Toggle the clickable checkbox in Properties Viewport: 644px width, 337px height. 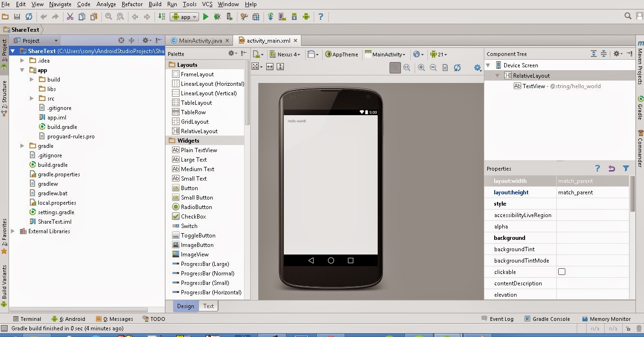point(562,272)
